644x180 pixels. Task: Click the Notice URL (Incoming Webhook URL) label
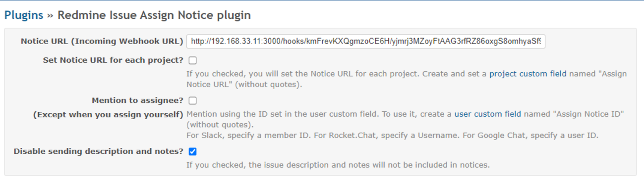102,42
